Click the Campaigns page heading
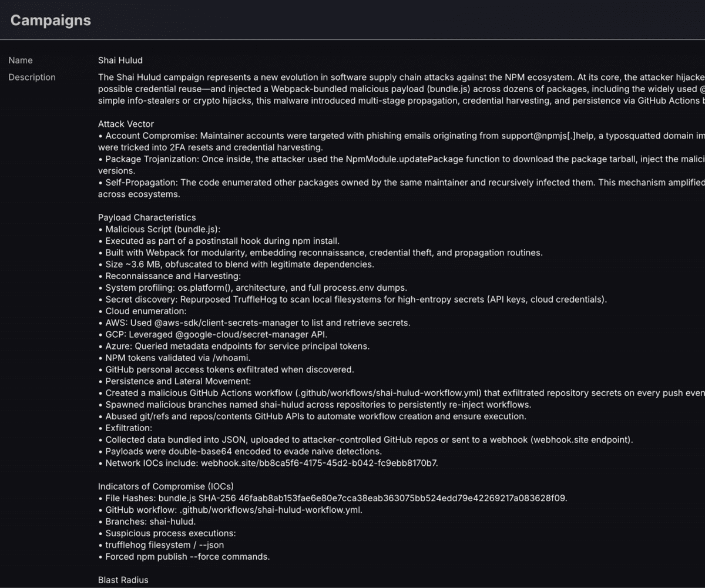The image size is (705, 588). pyautogui.click(x=51, y=20)
